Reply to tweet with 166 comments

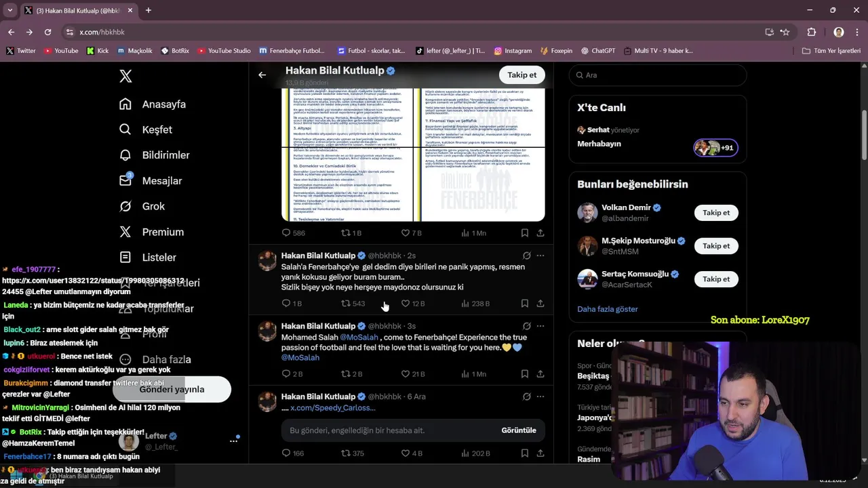[293, 453]
